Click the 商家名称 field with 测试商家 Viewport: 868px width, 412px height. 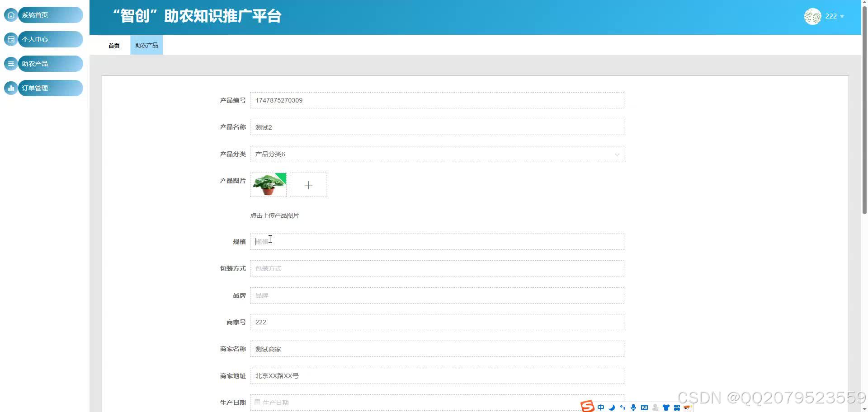coord(437,349)
